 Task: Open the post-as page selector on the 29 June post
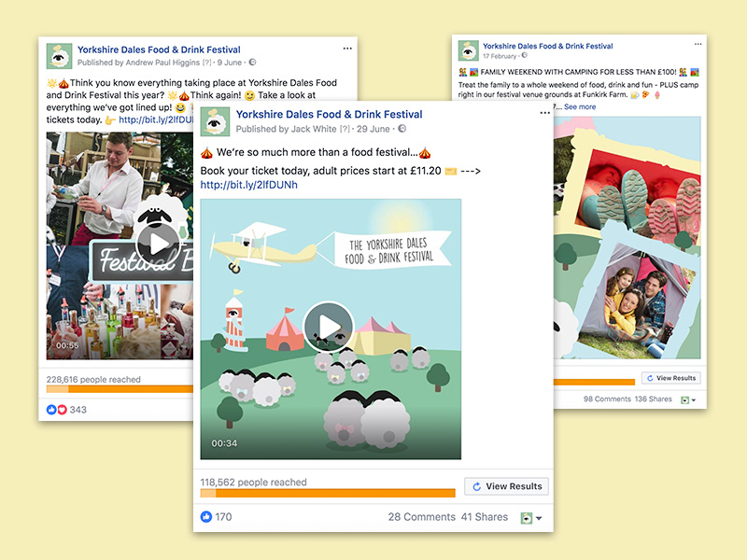click(531, 518)
